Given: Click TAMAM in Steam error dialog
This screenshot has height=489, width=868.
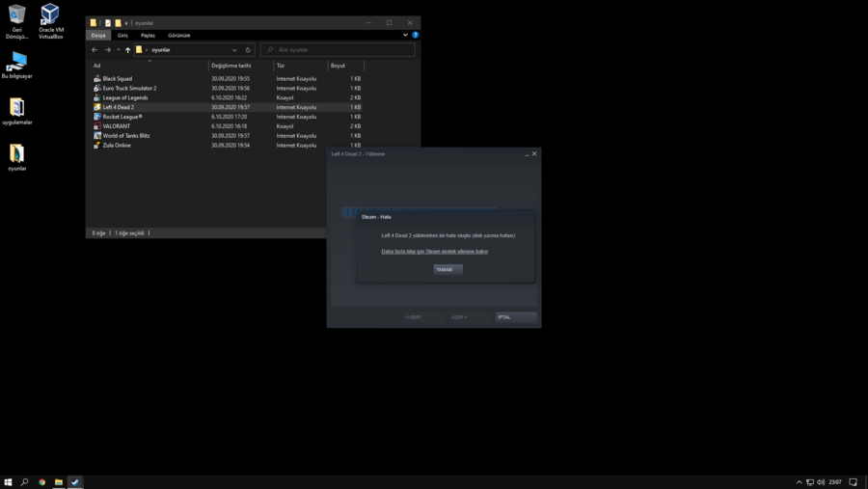Looking at the screenshot, I should click(x=448, y=270).
